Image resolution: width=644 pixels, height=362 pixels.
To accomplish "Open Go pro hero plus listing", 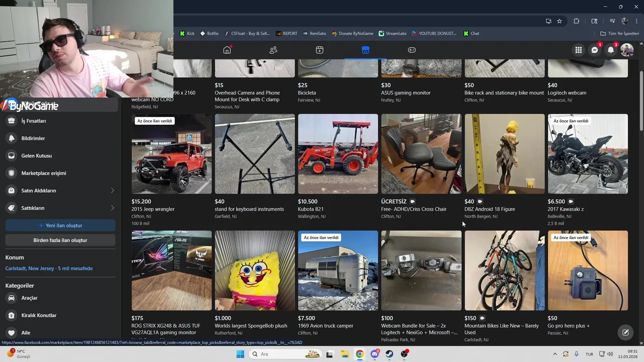I will [588, 270].
